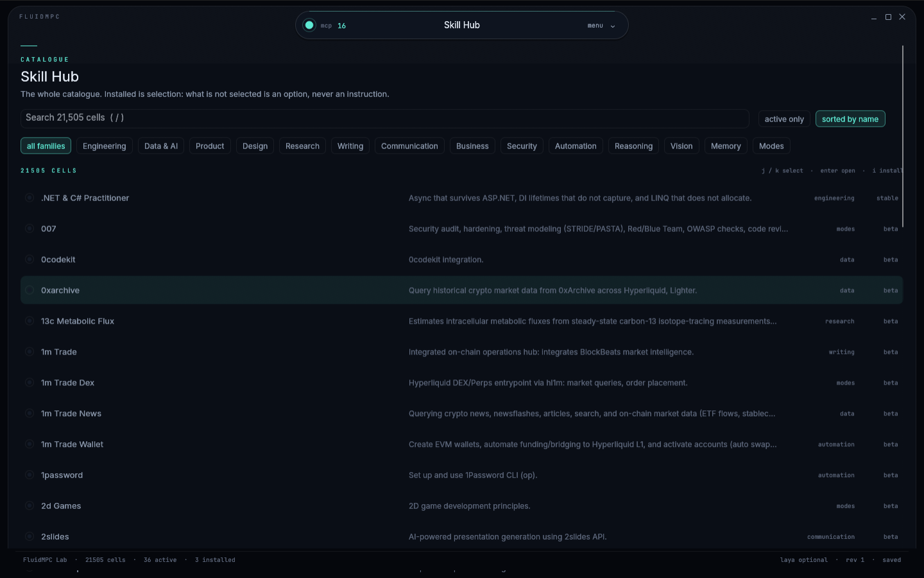Open the menu dropdown in top bar

[x=601, y=26]
